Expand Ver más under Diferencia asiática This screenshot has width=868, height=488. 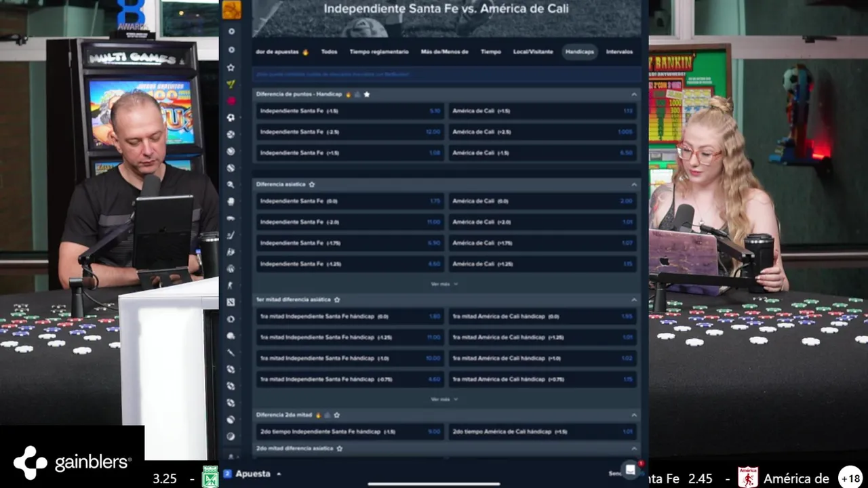[444, 284]
